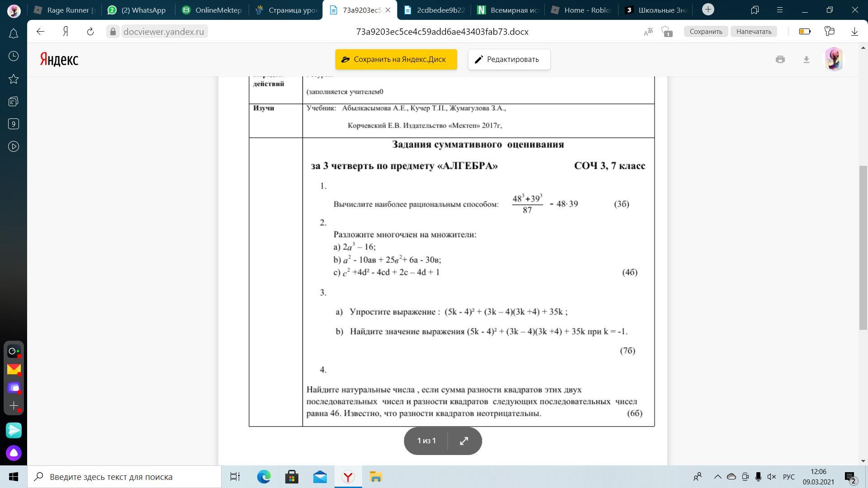
Task: Launch Microsoft Edge from taskbar
Action: (264, 477)
